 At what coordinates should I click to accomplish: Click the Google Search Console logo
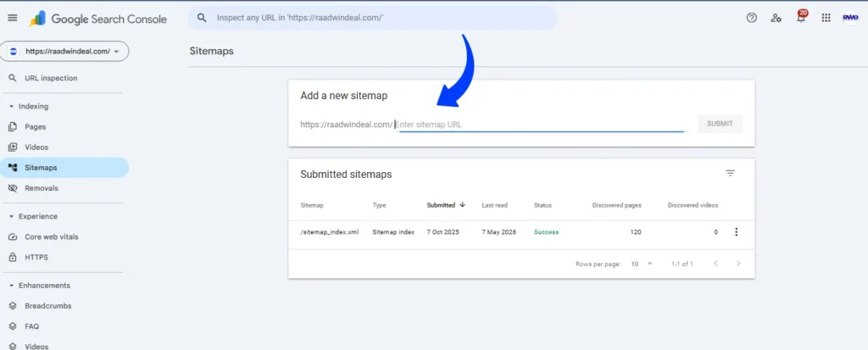(x=98, y=19)
